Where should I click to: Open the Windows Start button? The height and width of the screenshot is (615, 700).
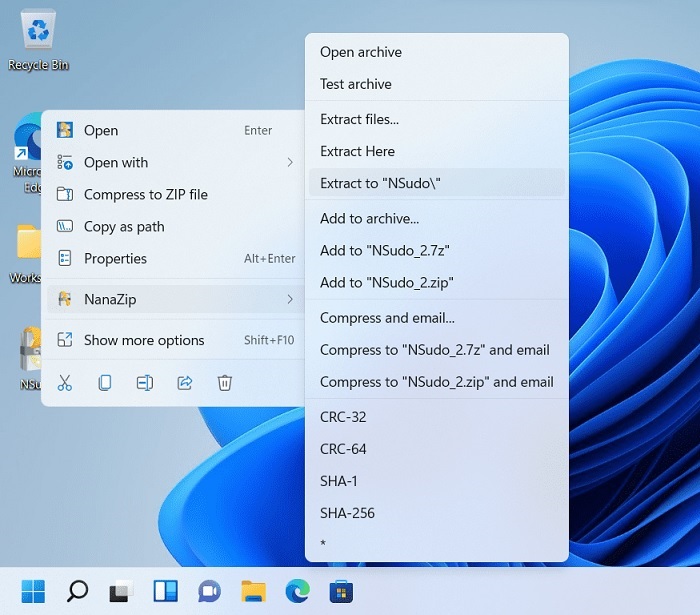point(33,591)
